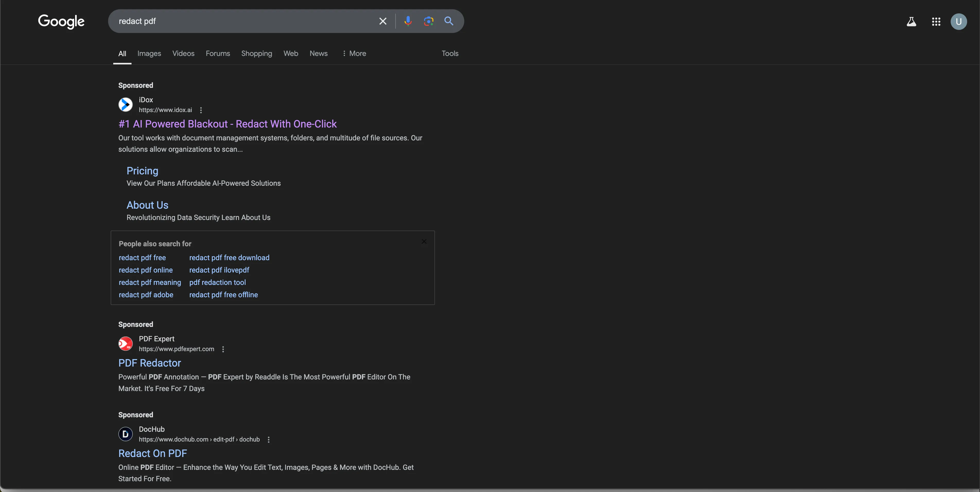Open ad options next to dochub.com URL
980x492 pixels.
click(x=269, y=439)
